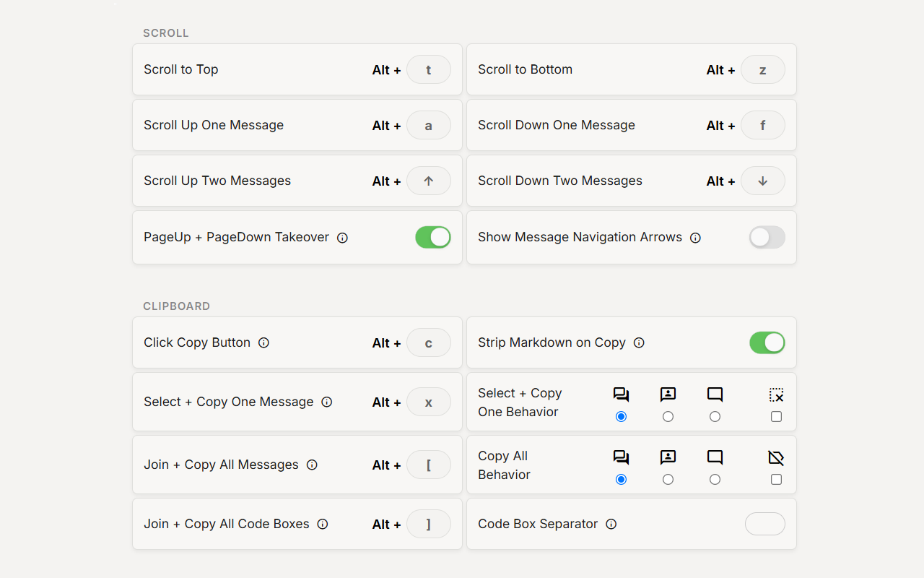Click the "Scroll Down Two Messages" label
This screenshot has width=924, height=578.
tap(560, 181)
